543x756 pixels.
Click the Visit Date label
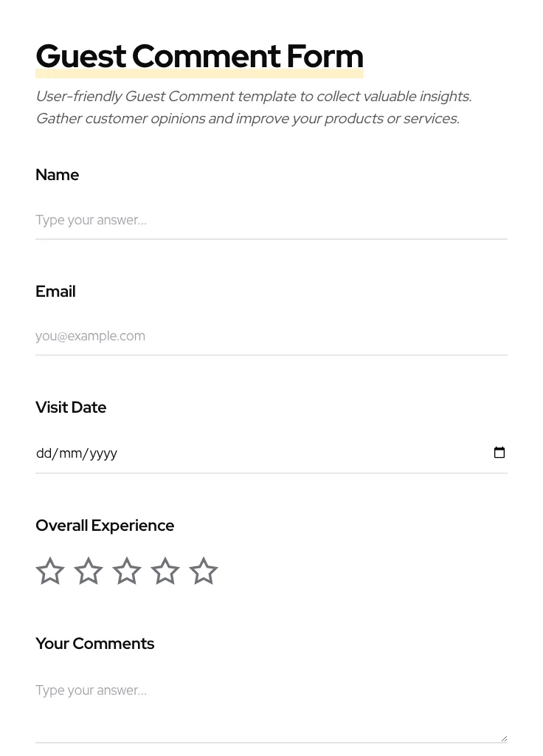click(x=71, y=408)
